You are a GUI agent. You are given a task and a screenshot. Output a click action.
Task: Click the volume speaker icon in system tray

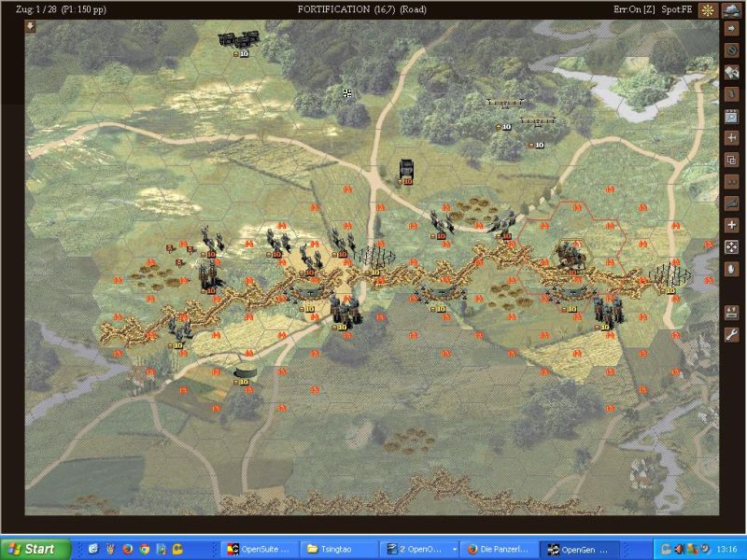click(x=680, y=549)
